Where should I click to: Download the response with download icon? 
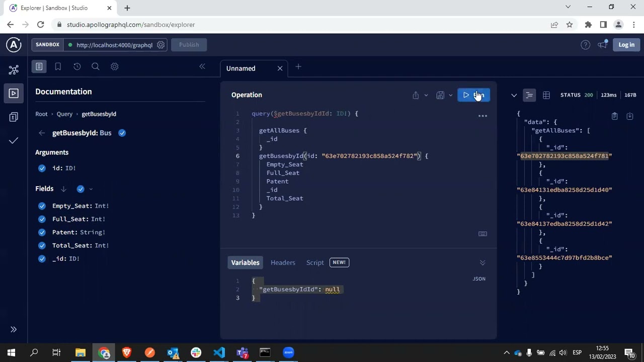pos(629,116)
